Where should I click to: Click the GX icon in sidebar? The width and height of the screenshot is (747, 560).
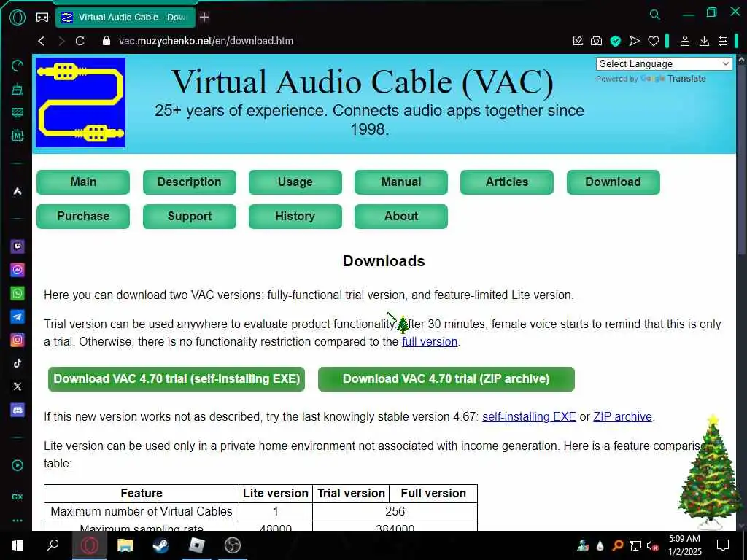tap(18, 497)
